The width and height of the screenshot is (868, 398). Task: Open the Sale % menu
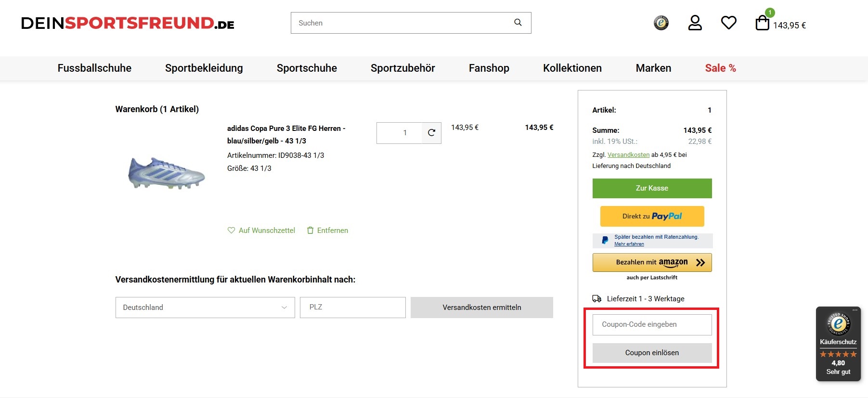tap(721, 68)
